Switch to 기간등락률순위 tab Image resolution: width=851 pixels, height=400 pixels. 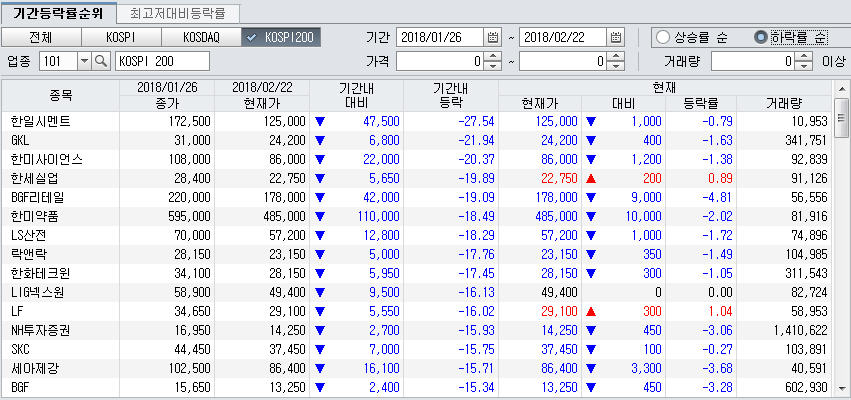(58, 12)
